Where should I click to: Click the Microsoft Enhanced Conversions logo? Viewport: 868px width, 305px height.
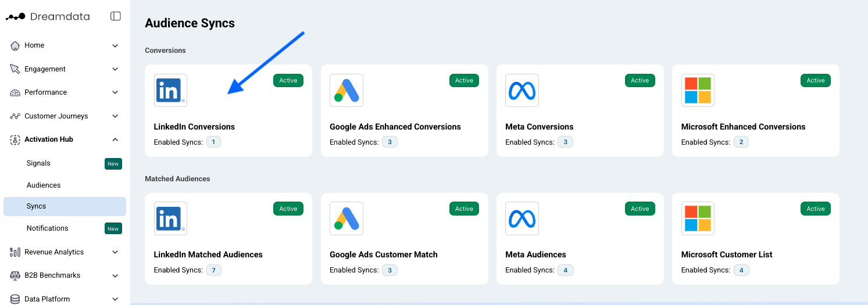[698, 90]
